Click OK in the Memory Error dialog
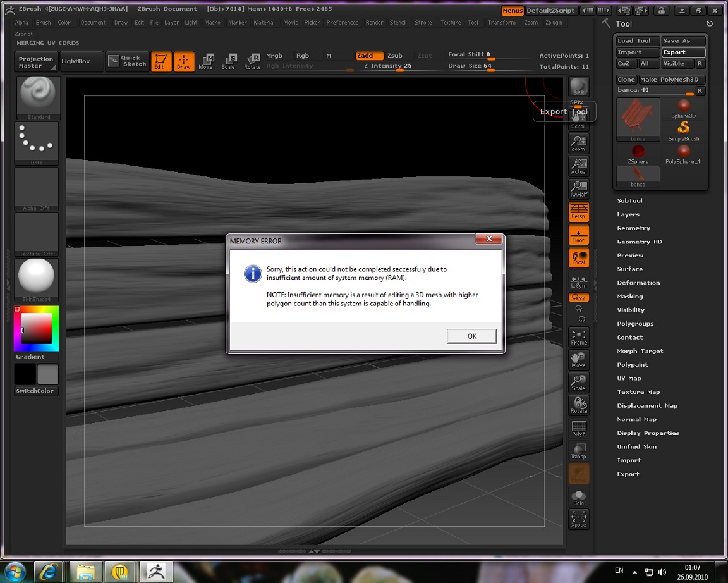The width and height of the screenshot is (728, 583). pos(471,336)
